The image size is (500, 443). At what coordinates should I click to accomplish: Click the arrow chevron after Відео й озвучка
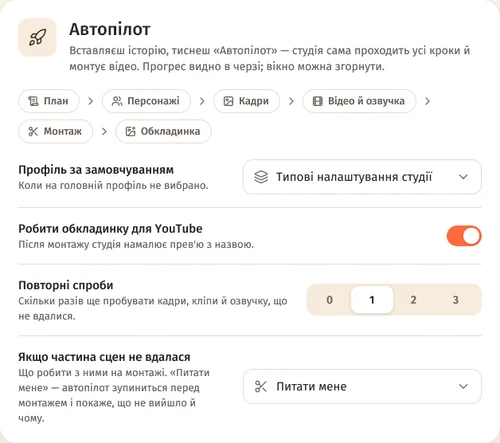(x=427, y=101)
